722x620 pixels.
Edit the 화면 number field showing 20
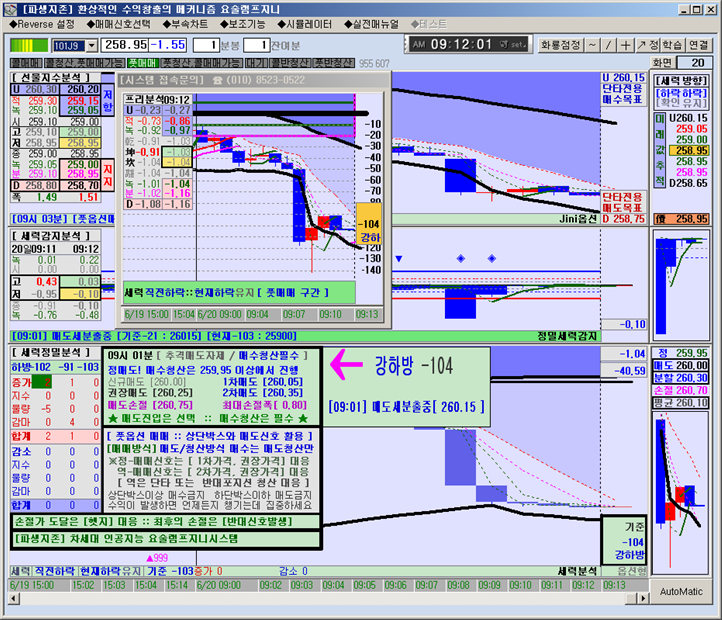click(x=693, y=63)
